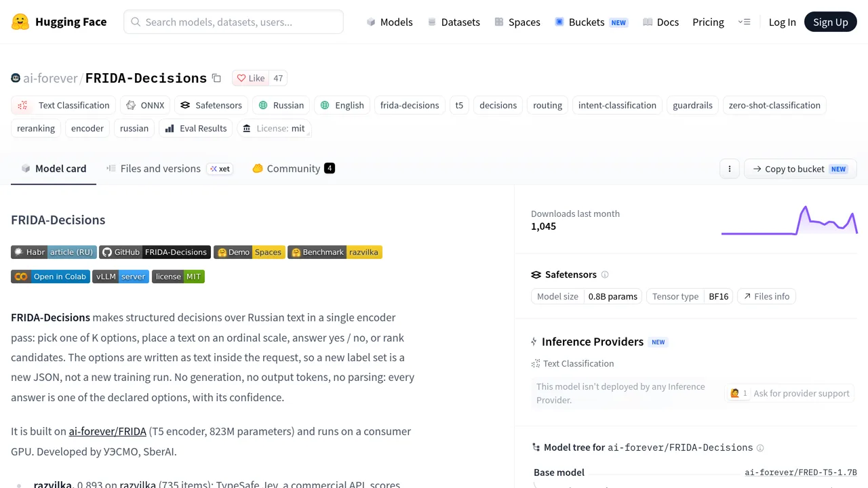
Task: Click the License: mit tag
Action: point(274,128)
